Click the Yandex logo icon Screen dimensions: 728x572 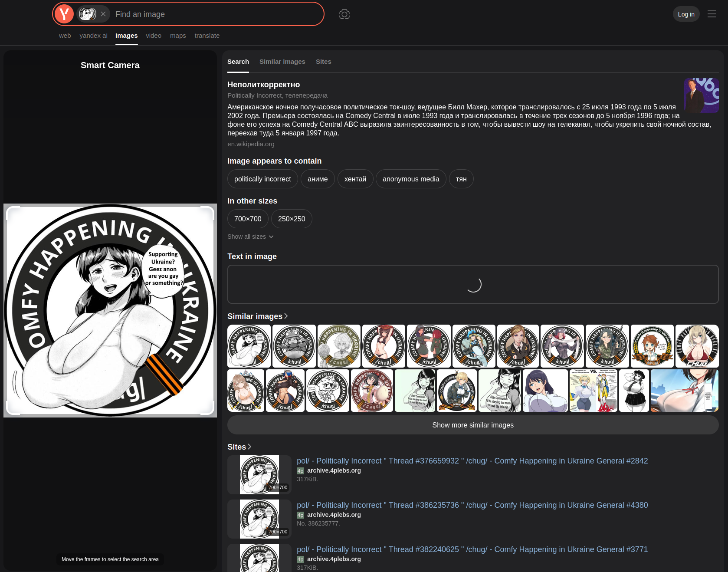click(x=64, y=14)
